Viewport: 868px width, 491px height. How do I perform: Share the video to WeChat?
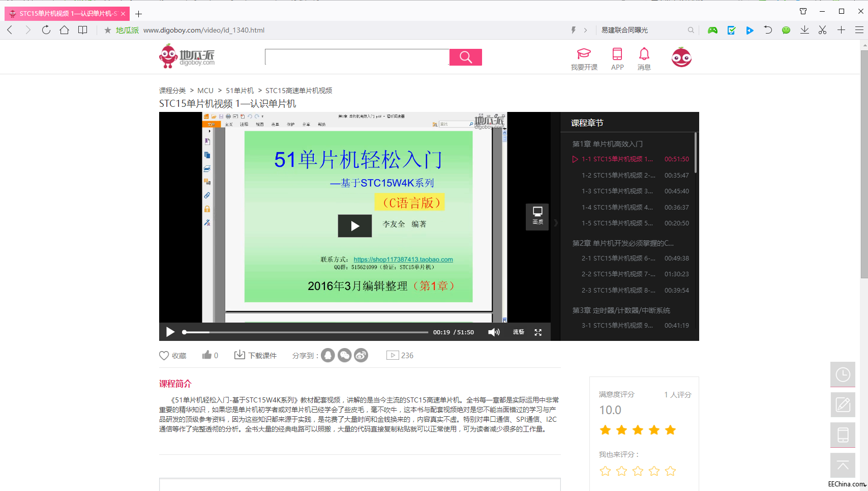[344, 355]
